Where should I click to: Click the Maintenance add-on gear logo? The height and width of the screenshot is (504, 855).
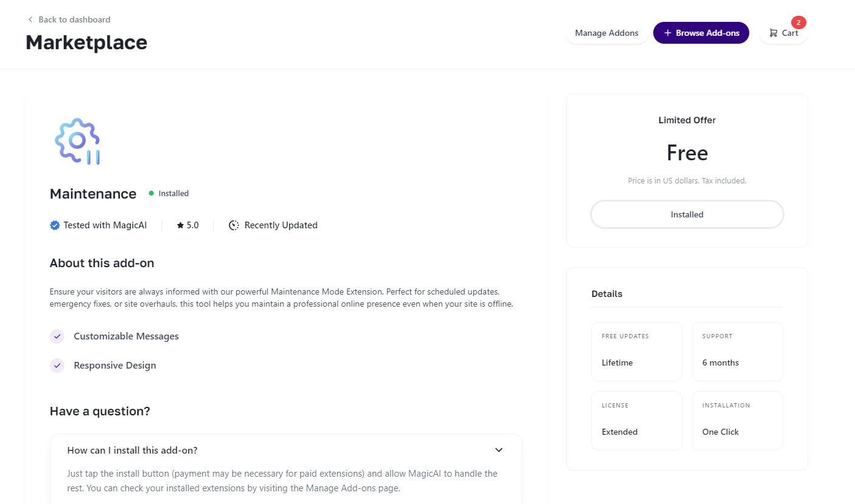(77, 141)
